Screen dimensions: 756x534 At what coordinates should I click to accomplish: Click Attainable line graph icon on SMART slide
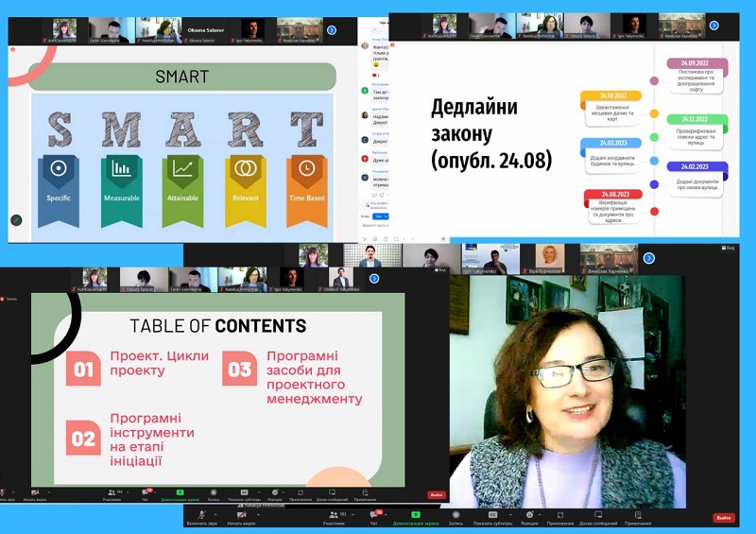pyautogui.click(x=182, y=168)
